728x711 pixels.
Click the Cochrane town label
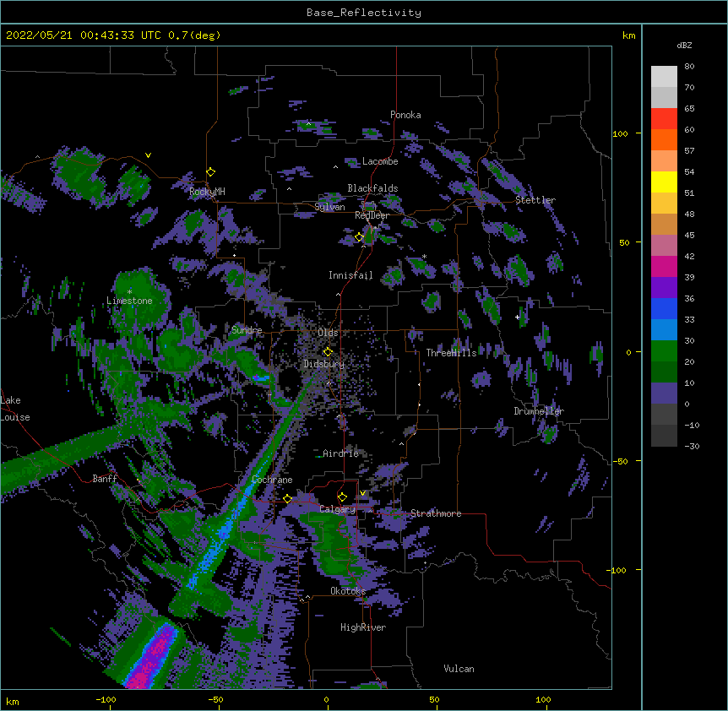[x=272, y=480]
